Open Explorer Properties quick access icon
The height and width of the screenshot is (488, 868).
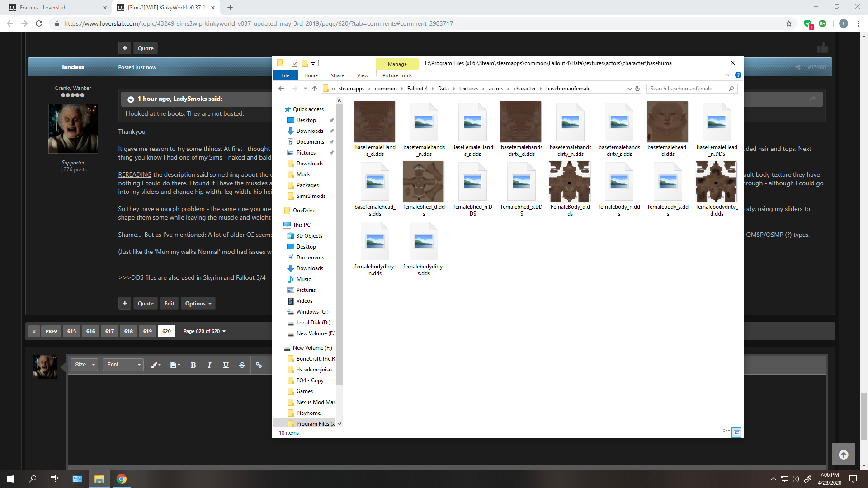[294, 63]
